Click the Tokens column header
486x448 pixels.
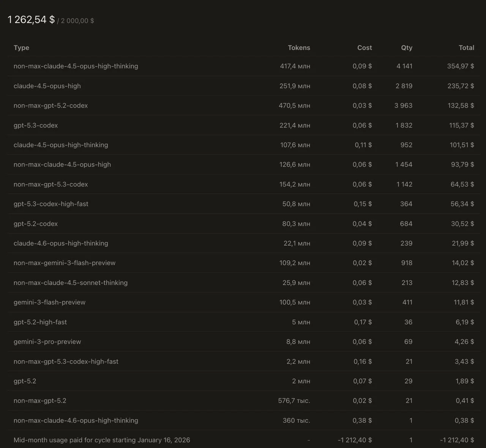[x=299, y=48]
